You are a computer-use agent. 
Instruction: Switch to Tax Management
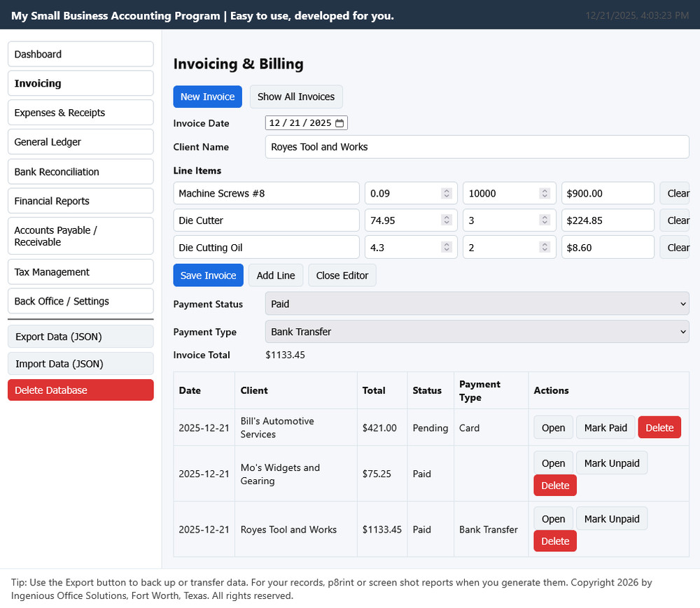pos(80,271)
